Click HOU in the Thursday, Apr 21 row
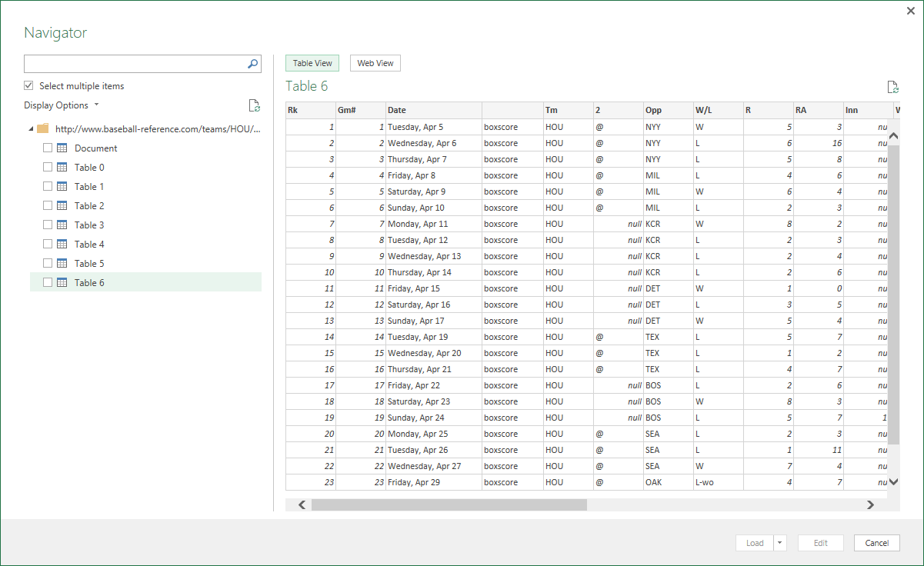Viewport: 924px width, 566px height. [569, 369]
